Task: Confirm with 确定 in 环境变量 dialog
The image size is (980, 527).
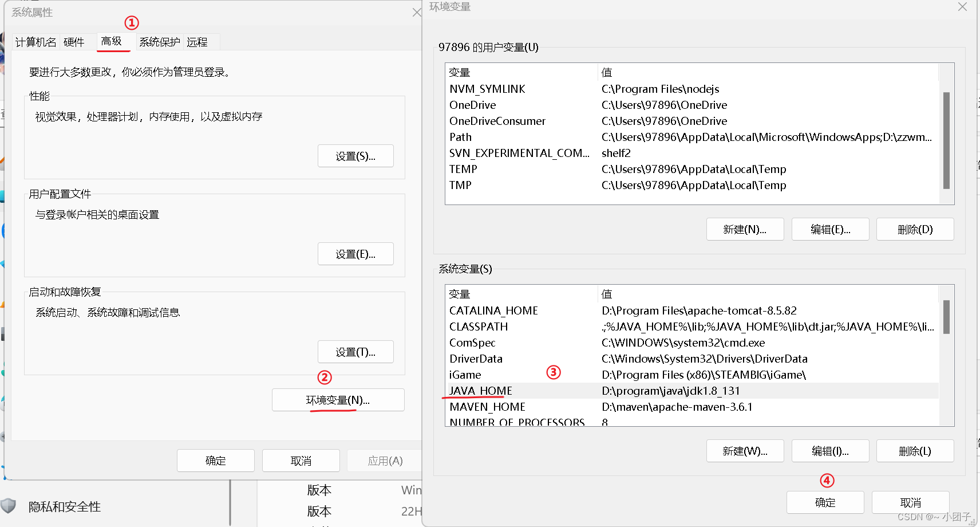Action: [825, 502]
